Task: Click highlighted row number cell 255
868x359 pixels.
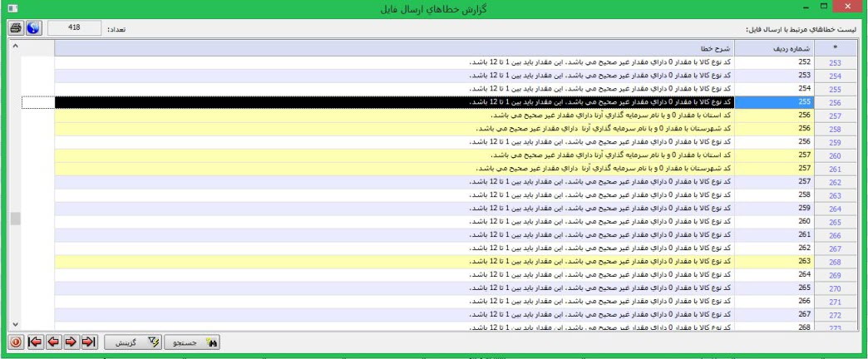Action: click(774, 102)
